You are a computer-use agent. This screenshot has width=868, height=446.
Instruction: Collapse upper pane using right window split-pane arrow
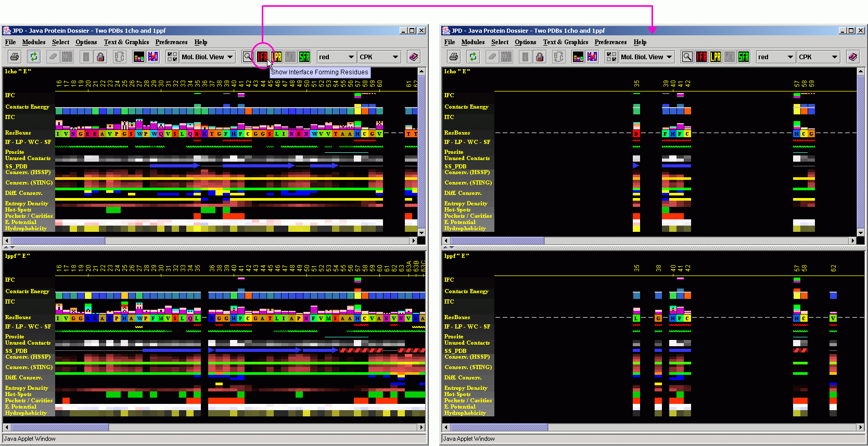coord(445,247)
